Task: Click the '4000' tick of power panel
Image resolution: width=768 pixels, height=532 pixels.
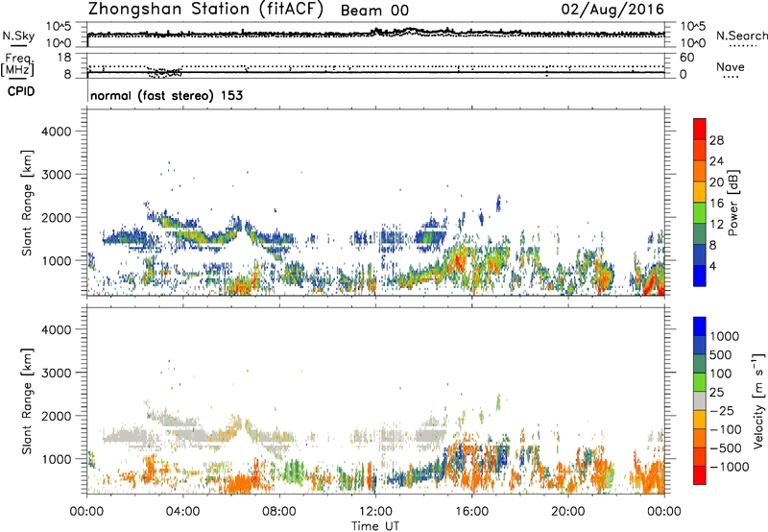Action: (56, 132)
